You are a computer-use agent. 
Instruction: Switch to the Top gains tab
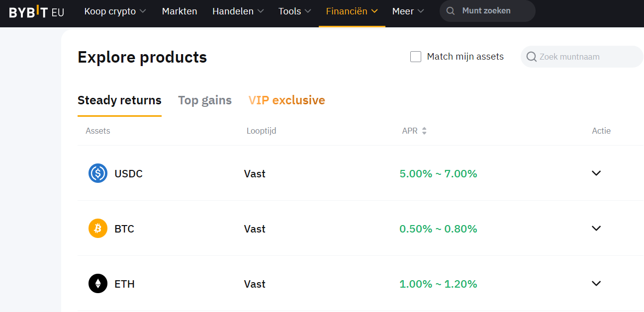tap(205, 100)
